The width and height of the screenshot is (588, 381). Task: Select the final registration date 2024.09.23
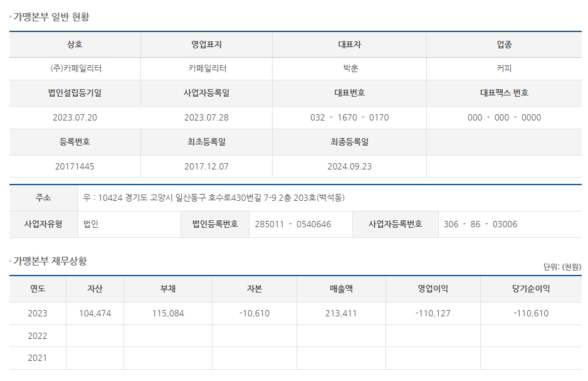(350, 166)
